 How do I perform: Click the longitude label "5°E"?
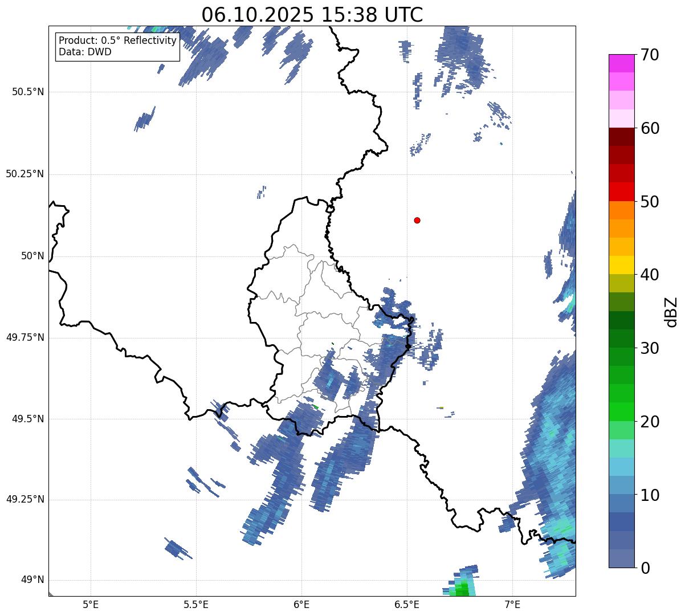tap(91, 604)
